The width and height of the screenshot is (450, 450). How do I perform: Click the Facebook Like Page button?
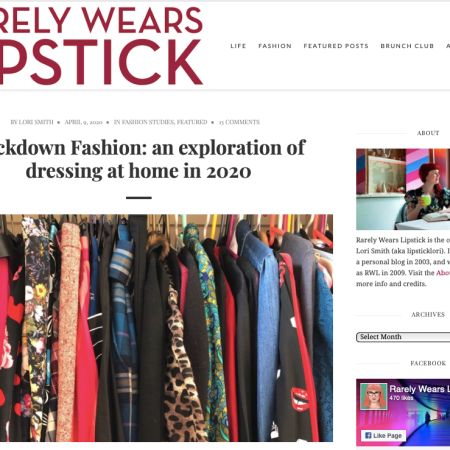[x=383, y=435]
